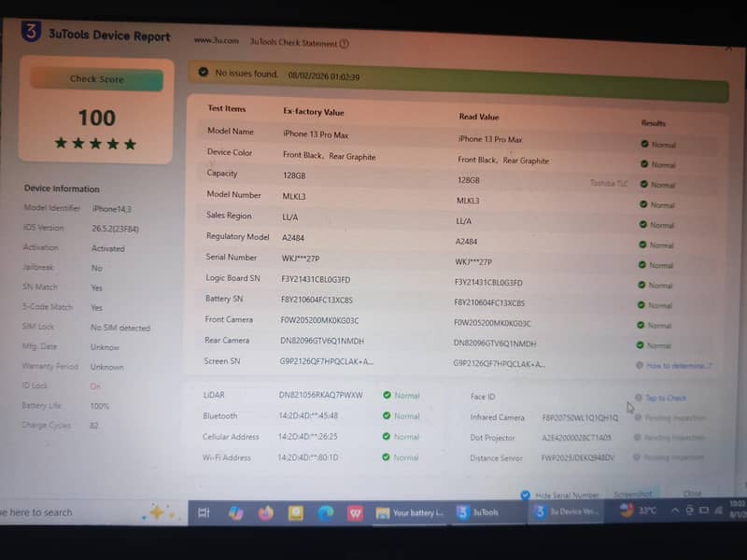Select the Test Items column header
The width and height of the screenshot is (747, 560).
tap(227, 108)
